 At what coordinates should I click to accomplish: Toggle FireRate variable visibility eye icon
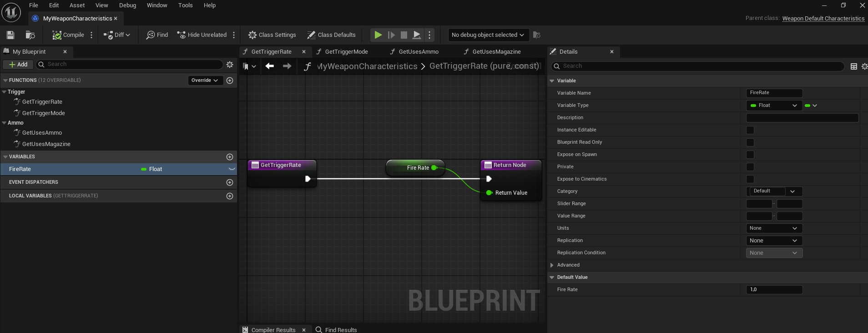232,169
